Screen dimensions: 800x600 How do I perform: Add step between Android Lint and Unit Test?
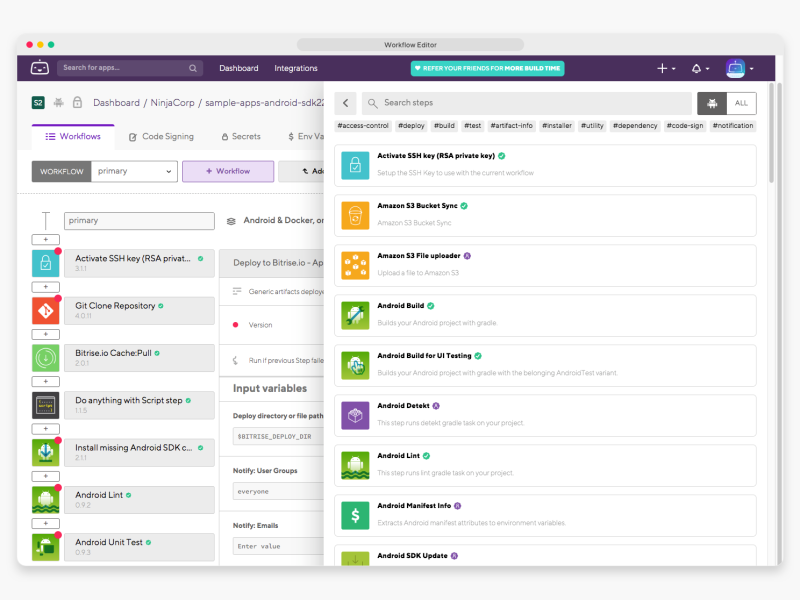tap(45, 523)
